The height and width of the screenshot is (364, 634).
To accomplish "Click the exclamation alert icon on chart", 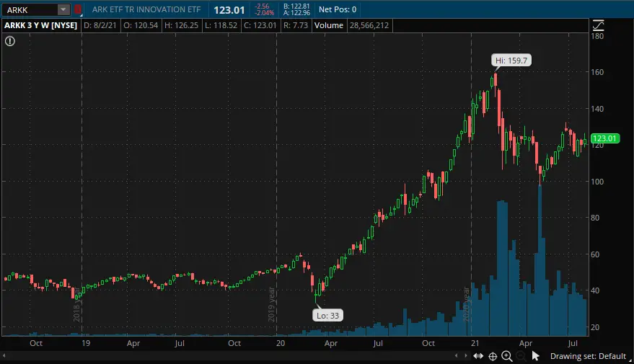I will click(9, 41).
